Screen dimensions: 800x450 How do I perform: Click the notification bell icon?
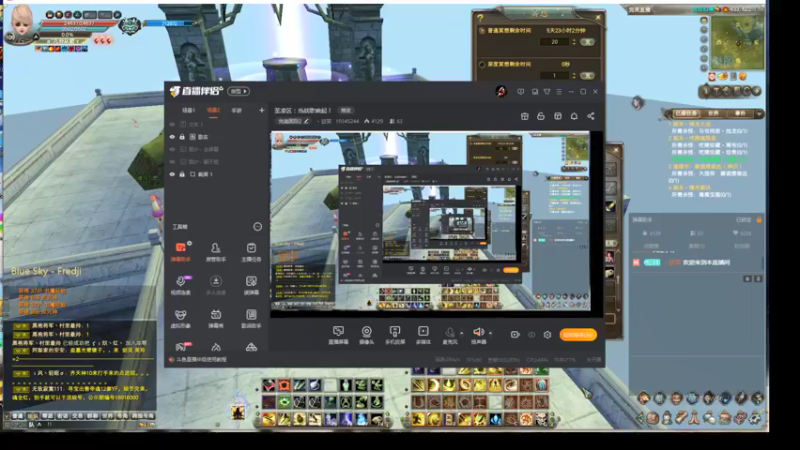tap(574, 116)
